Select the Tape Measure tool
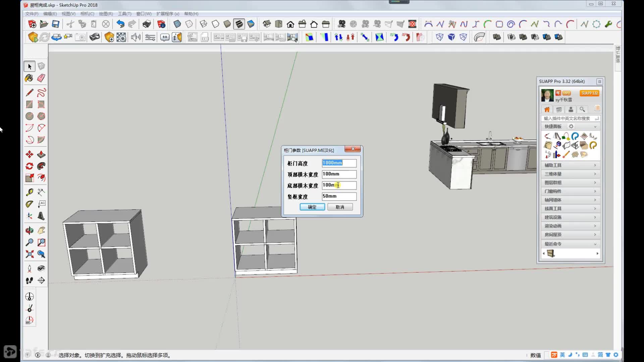The image size is (644, 362). click(x=29, y=192)
